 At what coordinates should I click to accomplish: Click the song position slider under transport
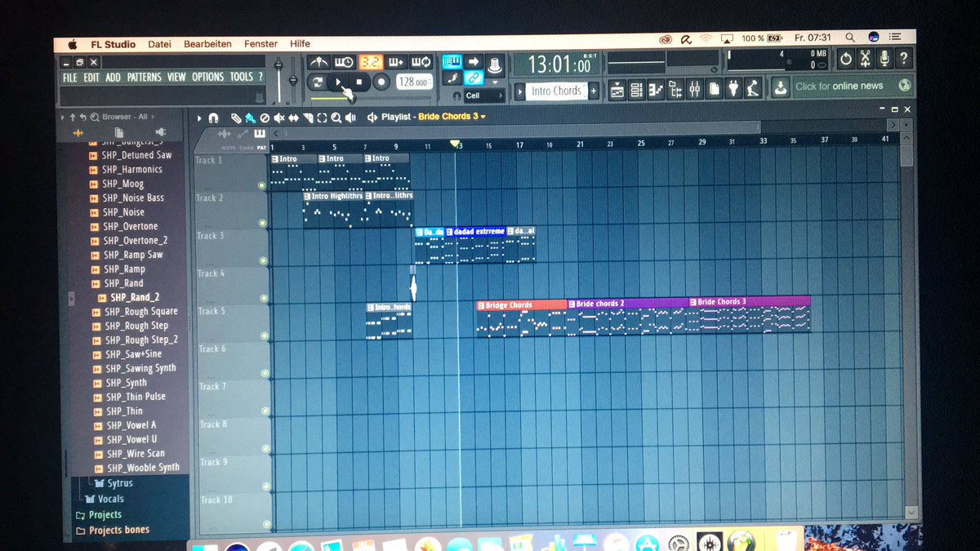[371, 99]
